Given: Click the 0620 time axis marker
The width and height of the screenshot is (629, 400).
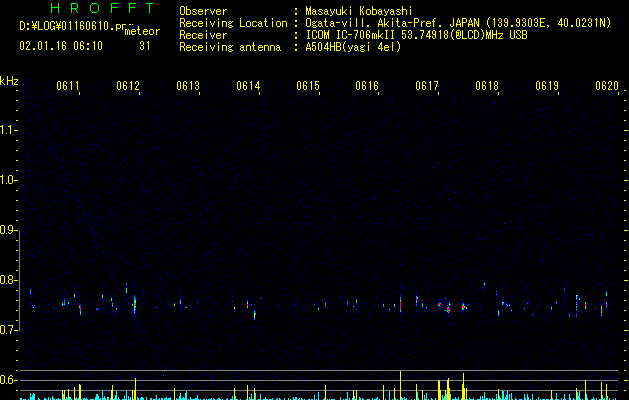Looking at the screenshot, I should click(607, 86).
